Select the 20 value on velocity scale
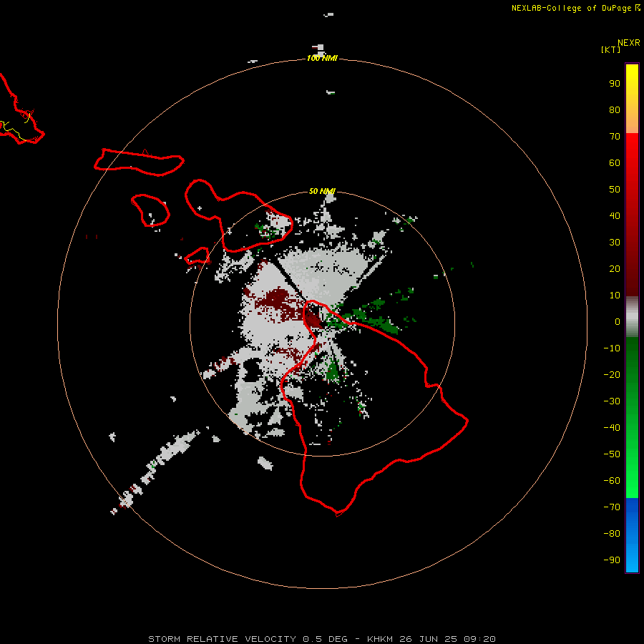This screenshot has width=644, height=644. coord(615,269)
